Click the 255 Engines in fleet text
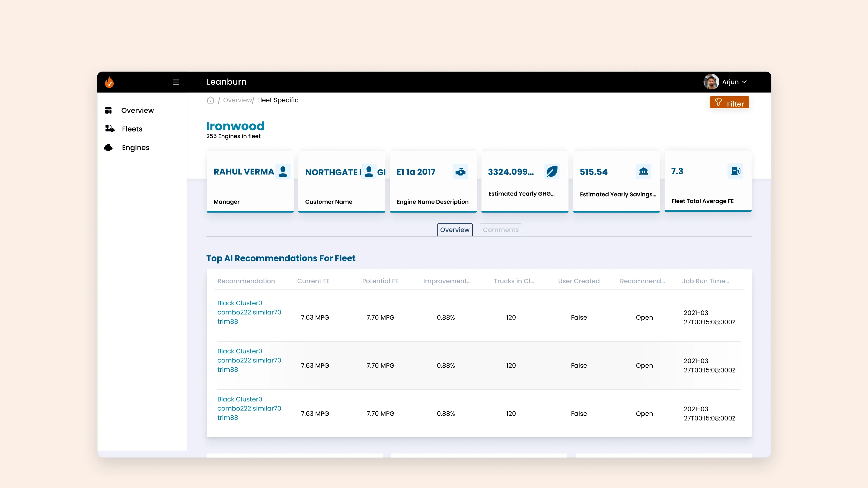 point(233,136)
